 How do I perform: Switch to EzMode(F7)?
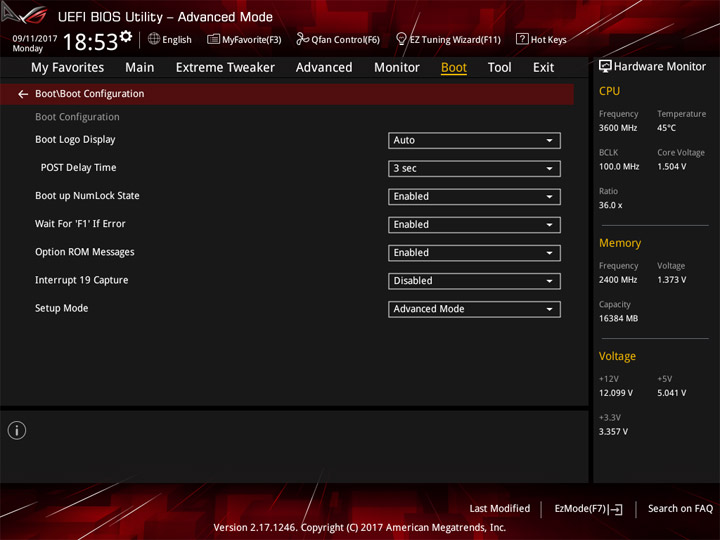coord(589,509)
